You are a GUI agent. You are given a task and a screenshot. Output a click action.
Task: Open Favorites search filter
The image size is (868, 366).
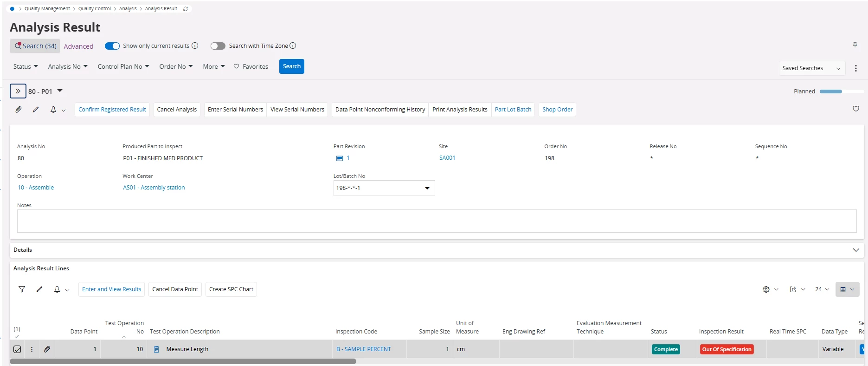[251, 66]
